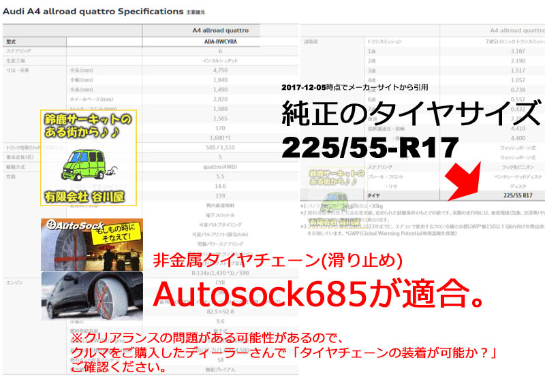Screen dimensions: 545x392
Task: Select the performance value '5.5'
Action: point(220,176)
